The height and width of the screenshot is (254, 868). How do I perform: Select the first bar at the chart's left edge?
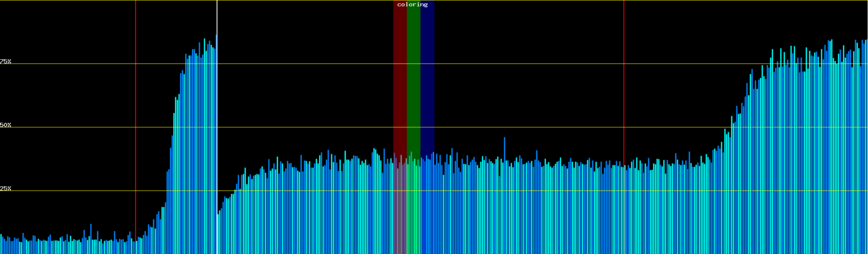coord(1,244)
